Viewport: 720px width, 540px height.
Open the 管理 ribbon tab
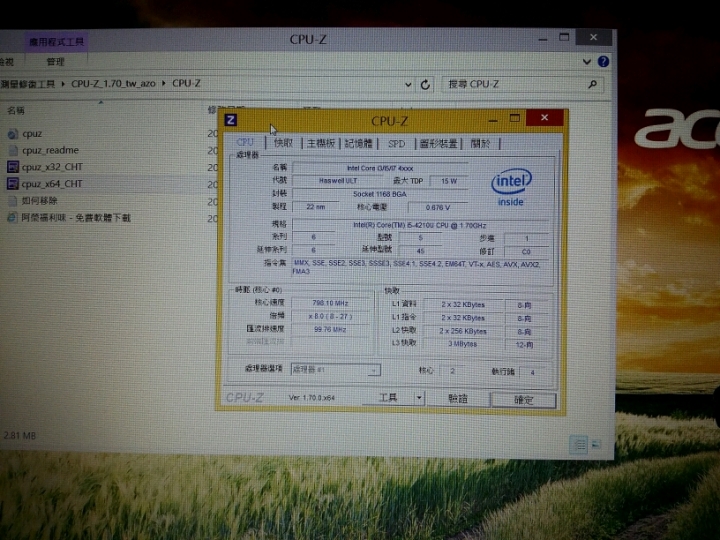pos(56,62)
